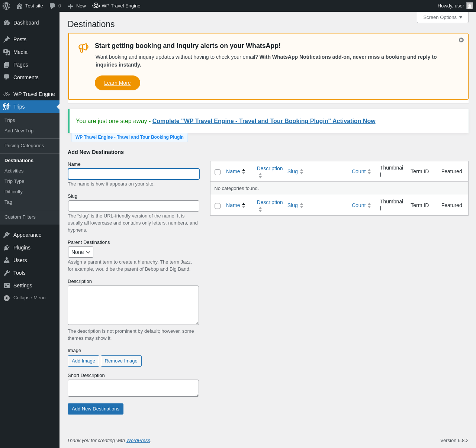Viewport: 476px width, 448px height.
Task: Click the Dashboard gauge icon in sidebar
Action: (x=7, y=23)
